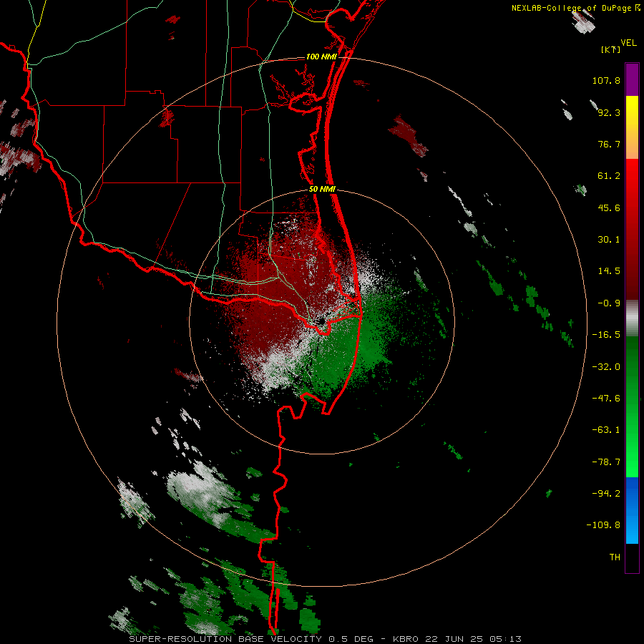Click the 50 NMI range ring label
644x644 pixels.
322,189
